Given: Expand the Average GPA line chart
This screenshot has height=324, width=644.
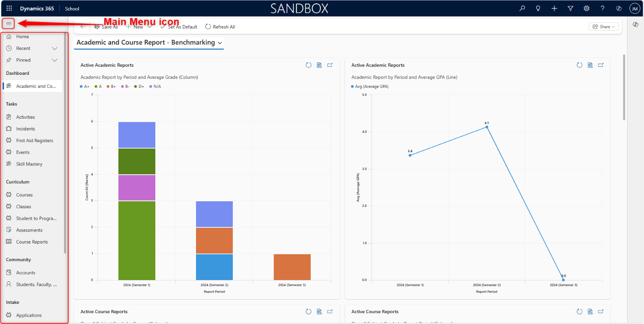Looking at the screenshot, I should [601, 65].
